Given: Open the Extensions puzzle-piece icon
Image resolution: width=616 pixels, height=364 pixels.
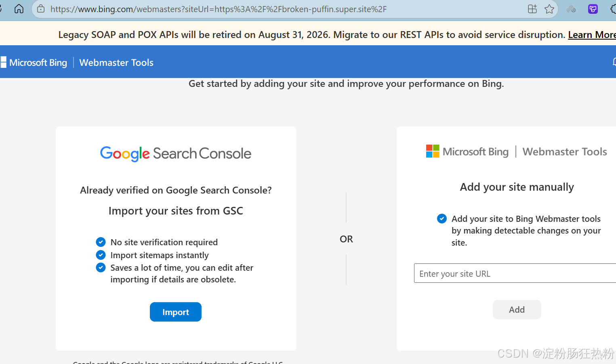Looking at the screenshot, I should (x=613, y=9).
